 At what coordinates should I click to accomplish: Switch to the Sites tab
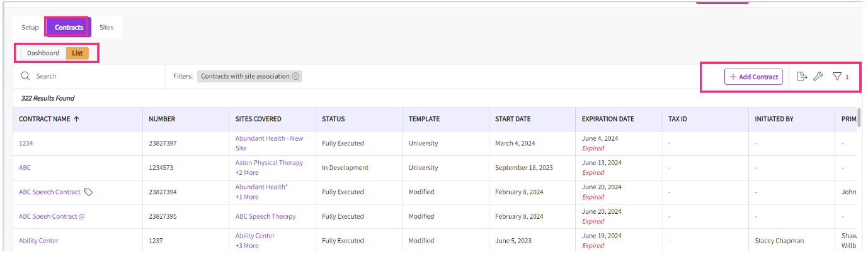tap(106, 28)
